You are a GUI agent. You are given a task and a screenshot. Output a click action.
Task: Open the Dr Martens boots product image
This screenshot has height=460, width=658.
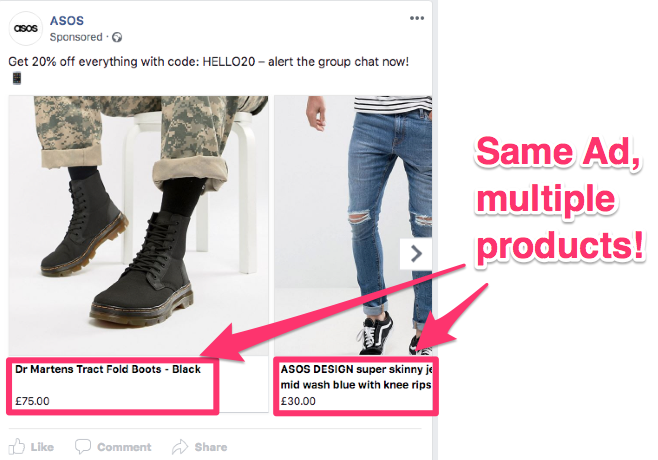[x=138, y=225]
